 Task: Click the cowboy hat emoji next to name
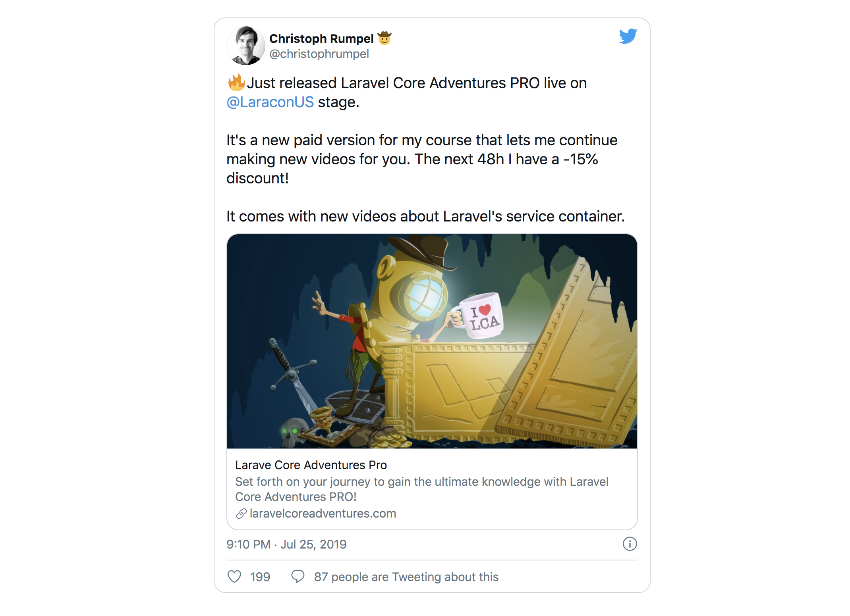tap(384, 38)
